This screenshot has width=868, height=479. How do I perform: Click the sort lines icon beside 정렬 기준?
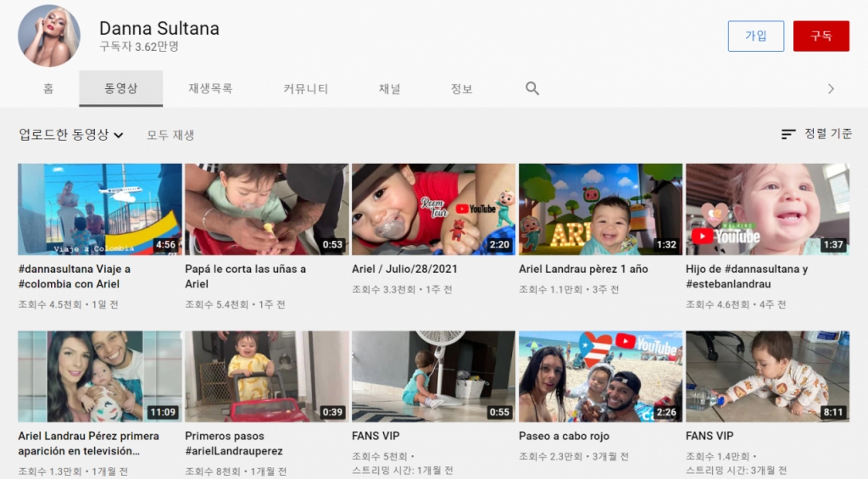788,134
